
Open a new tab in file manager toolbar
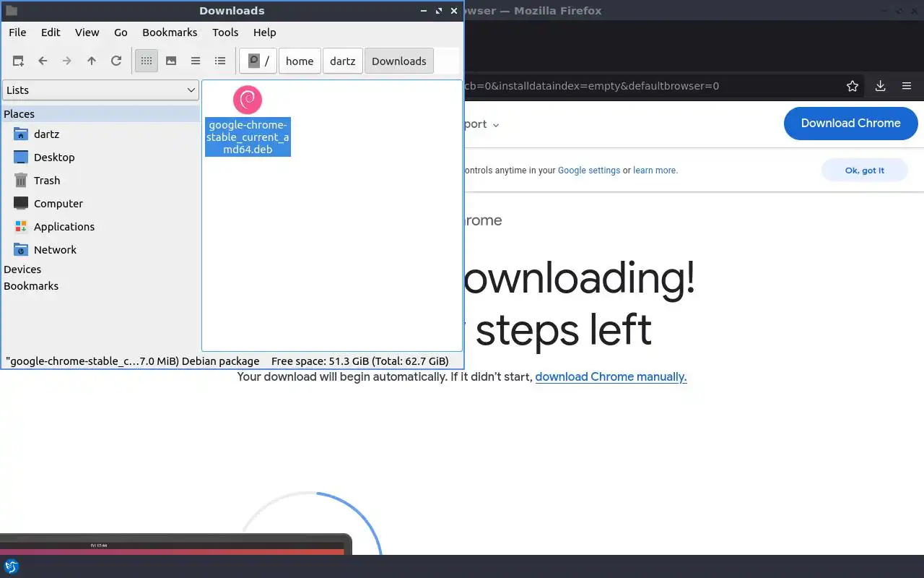click(18, 61)
